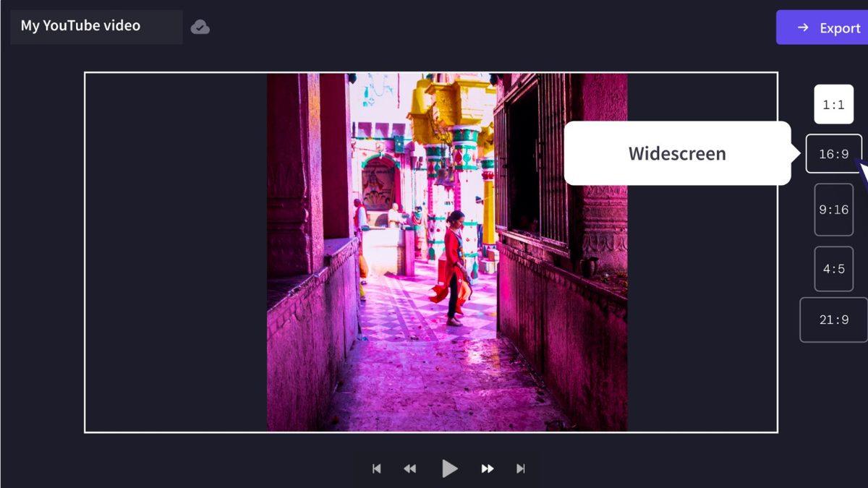Screen dimensions: 868x488
Task: Click the empty canvas area left of image
Action: point(176,253)
